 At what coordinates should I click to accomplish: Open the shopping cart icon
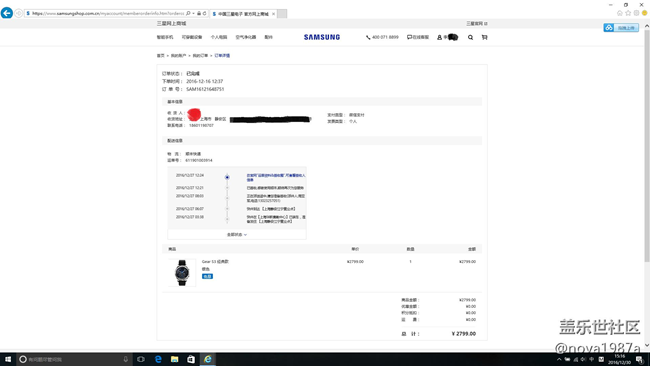[484, 37]
